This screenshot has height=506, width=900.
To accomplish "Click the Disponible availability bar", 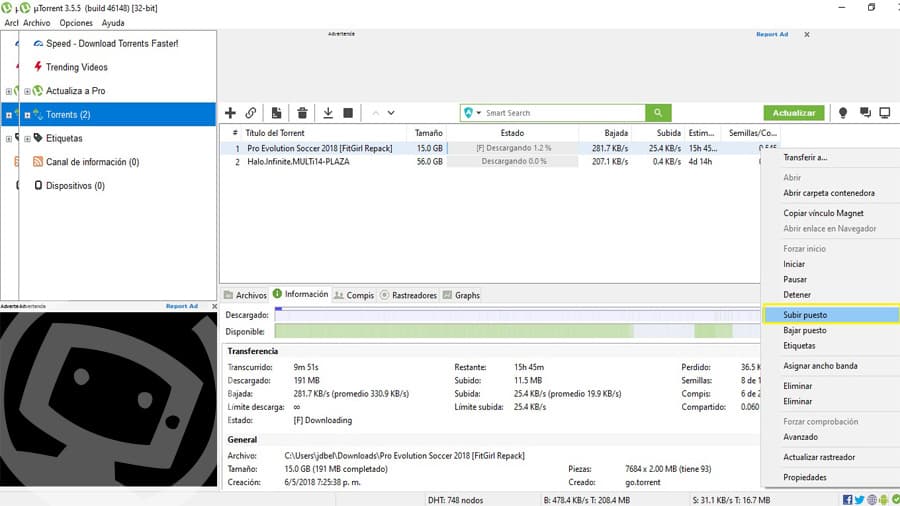I will [517, 331].
